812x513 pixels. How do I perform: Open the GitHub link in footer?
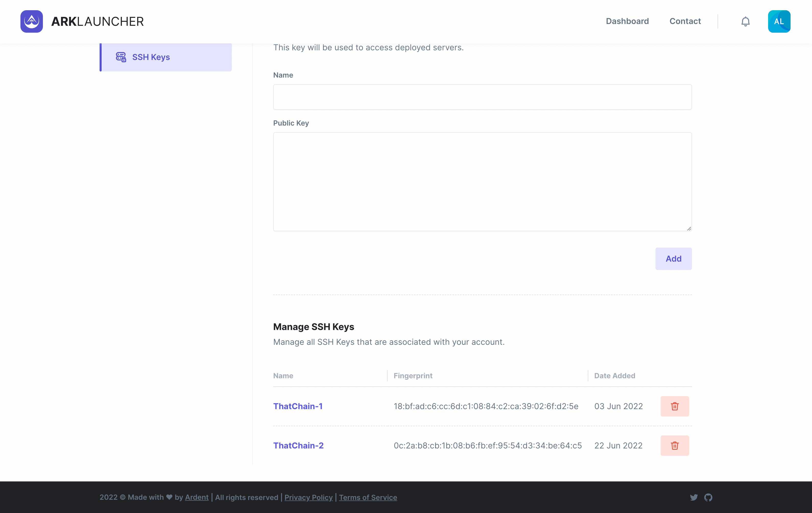(x=708, y=497)
